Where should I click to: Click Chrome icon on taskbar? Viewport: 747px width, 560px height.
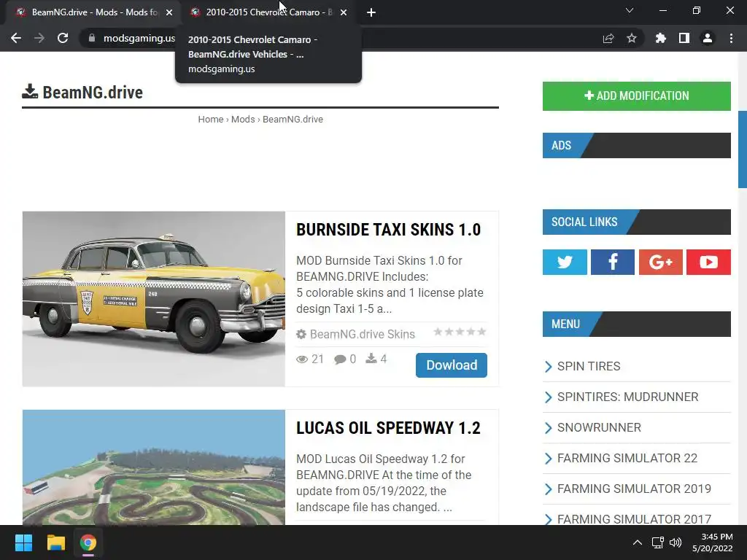pyautogui.click(x=88, y=542)
